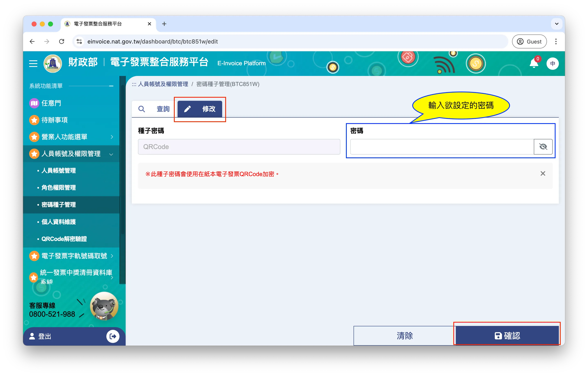
Task: Click the 登出 logout label
Action: [45, 336]
